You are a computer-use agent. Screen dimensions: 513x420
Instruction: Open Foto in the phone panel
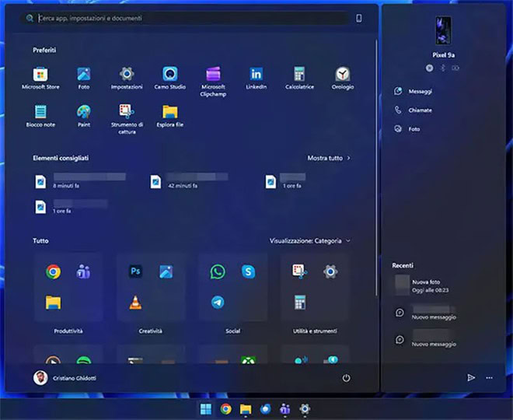[x=407, y=129]
